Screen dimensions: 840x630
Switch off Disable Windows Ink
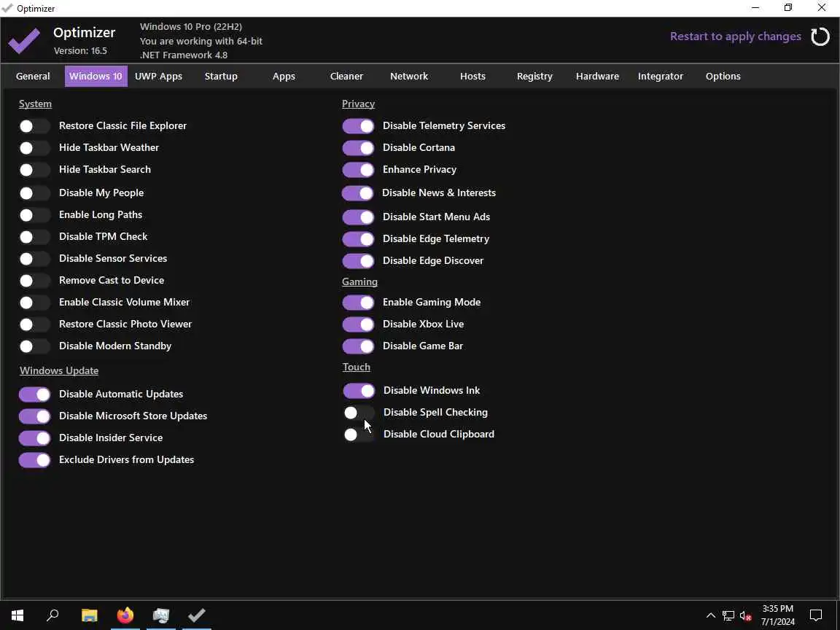359,391
